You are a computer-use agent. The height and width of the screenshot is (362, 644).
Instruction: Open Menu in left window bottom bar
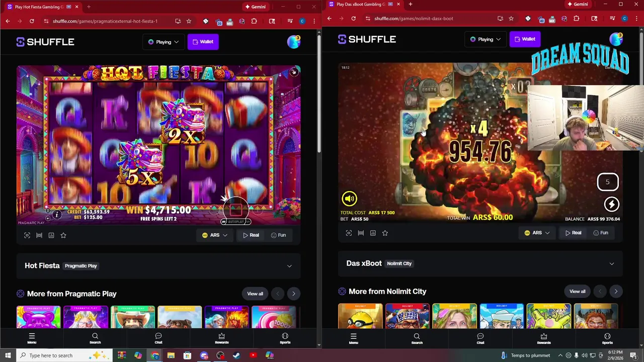[32, 338]
